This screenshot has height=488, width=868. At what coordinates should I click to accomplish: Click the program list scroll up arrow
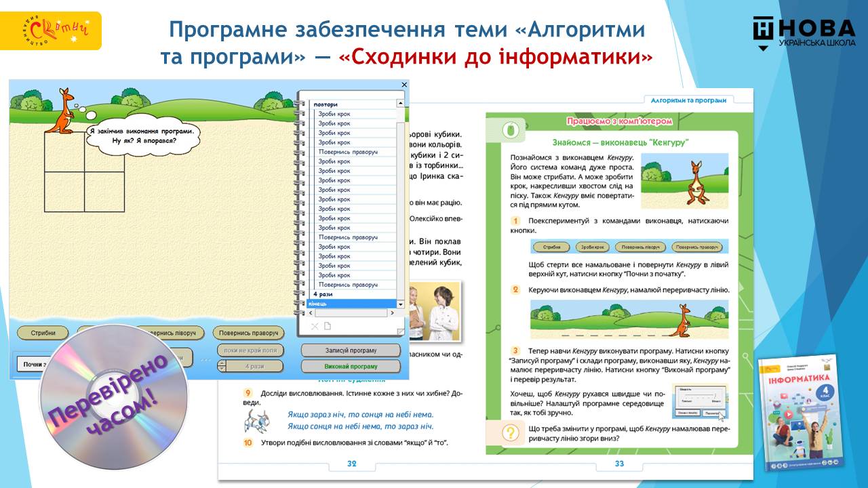click(400, 104)
